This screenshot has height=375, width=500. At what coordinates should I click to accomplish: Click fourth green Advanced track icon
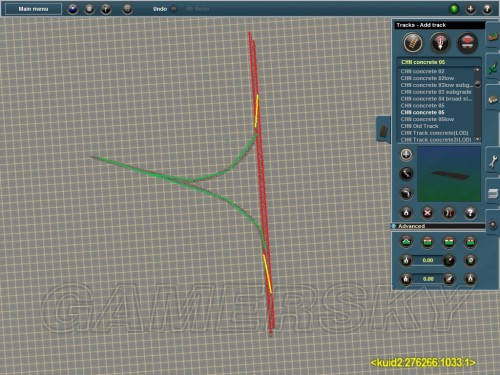(x=470, y=242)
